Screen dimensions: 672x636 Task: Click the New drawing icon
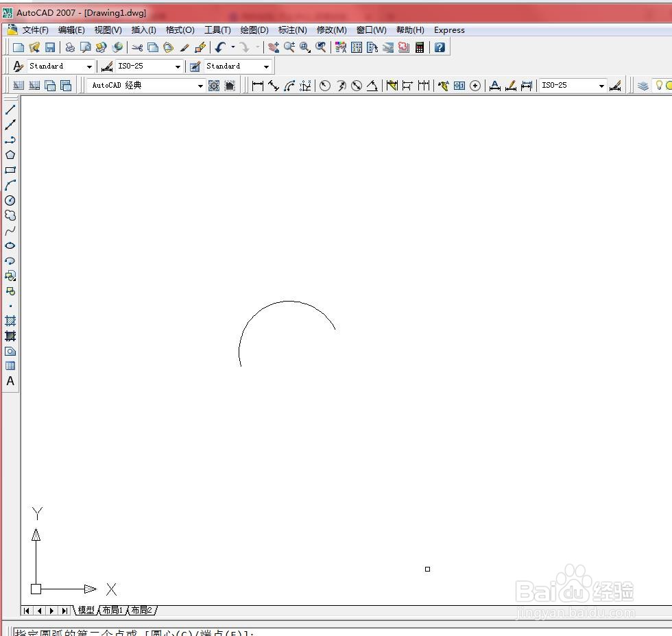19,47
